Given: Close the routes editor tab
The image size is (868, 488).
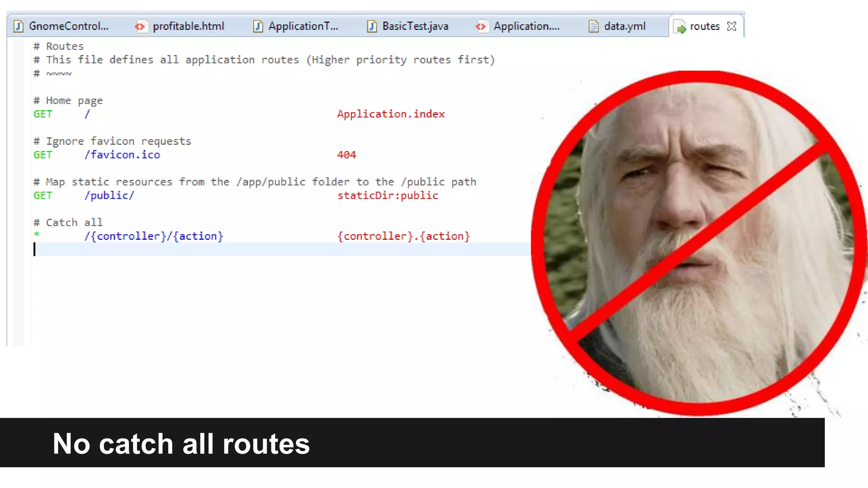Looking at the screenshot, I should (732, 26).
